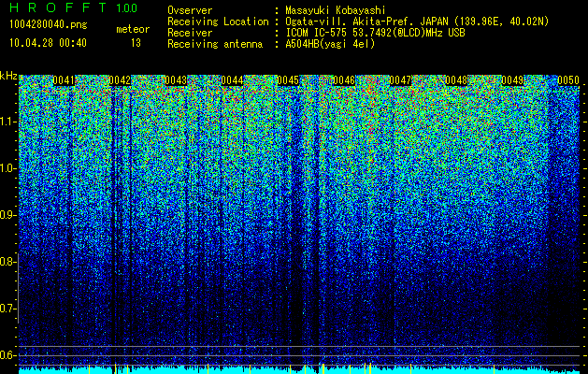This screenshot has width=588, height=374.
Task: Click the 1.1 frequency axis label
Action: point(7,122)
